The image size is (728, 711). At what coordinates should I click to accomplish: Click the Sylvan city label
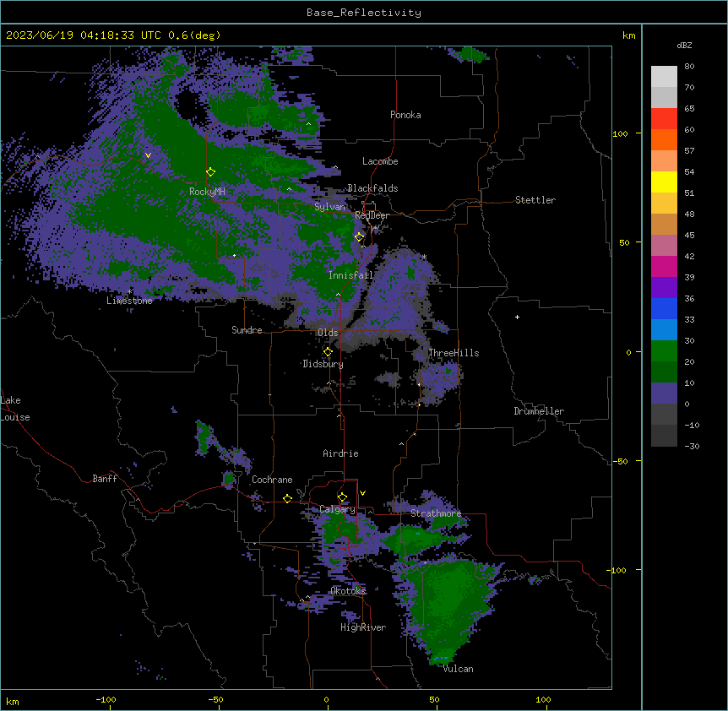[x=329, y=207]
